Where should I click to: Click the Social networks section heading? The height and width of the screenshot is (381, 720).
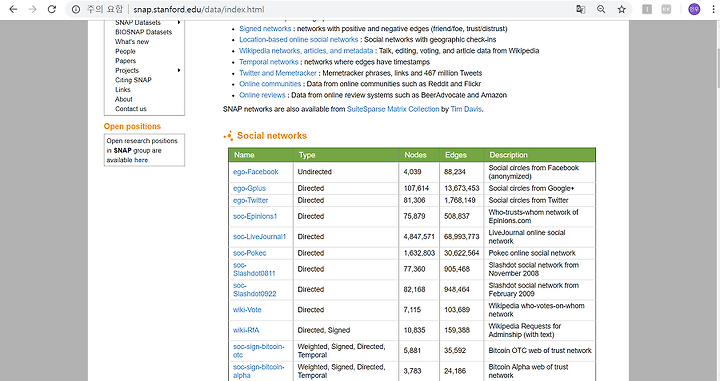[272, 136]
